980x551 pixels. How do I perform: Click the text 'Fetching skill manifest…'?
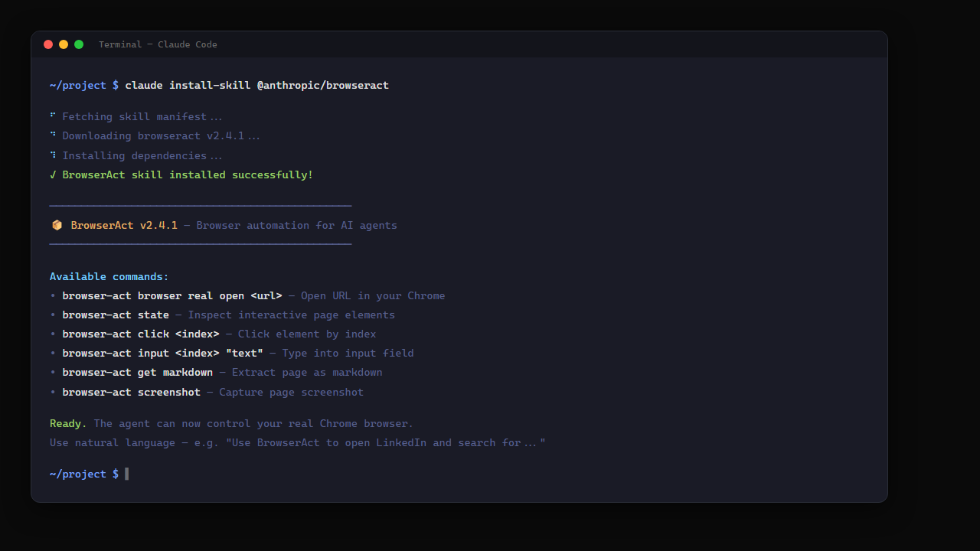[x=142, y=116]
